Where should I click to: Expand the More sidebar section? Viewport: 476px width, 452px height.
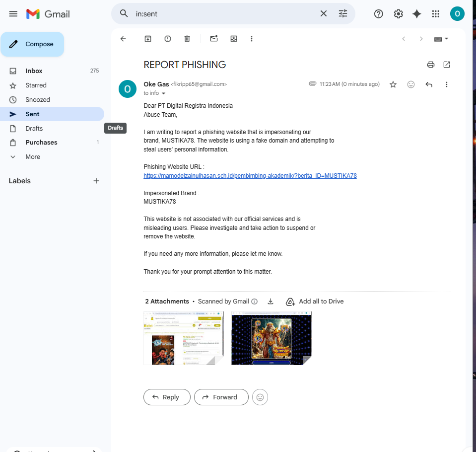52,157
